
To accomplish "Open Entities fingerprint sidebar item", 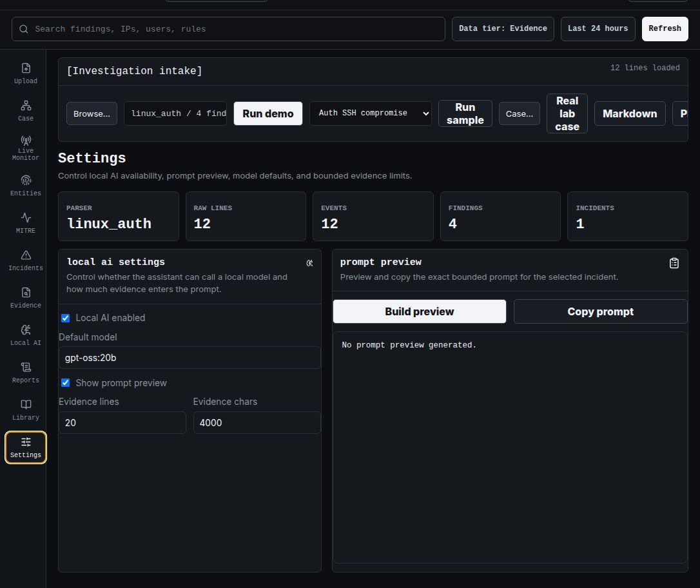I will (25, 186).
